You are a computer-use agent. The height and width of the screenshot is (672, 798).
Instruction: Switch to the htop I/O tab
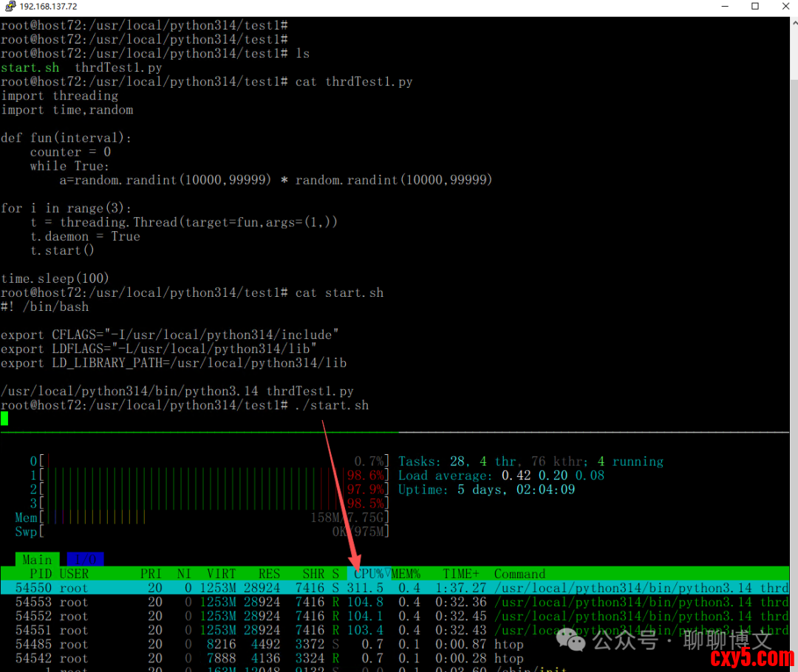(85, 560)
